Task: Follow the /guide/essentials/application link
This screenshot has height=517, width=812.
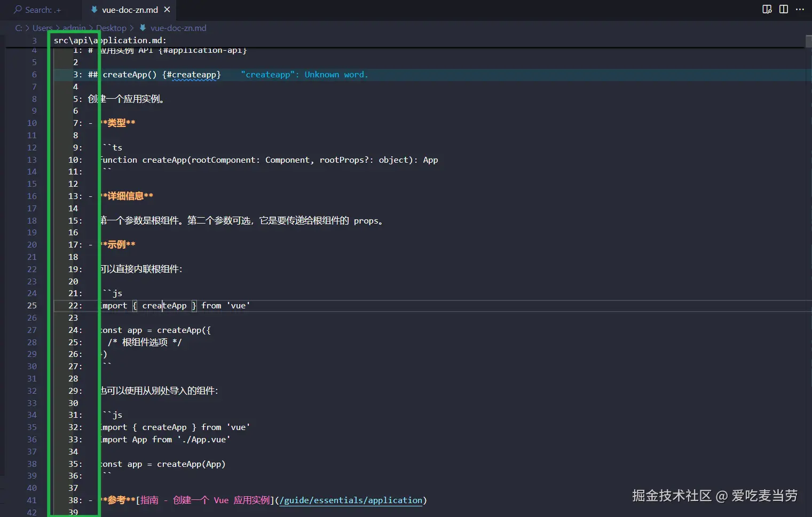Action: (351, 500)
